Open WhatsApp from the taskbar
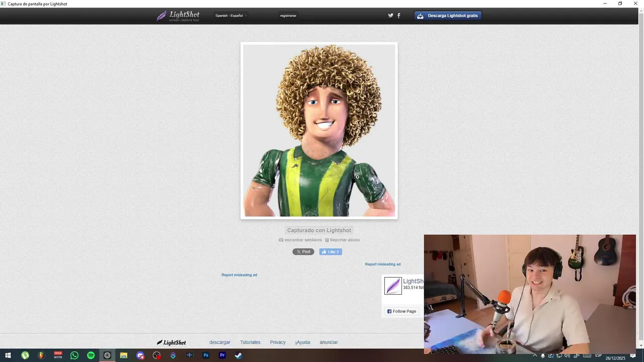644x362 pixels. [74, 355]
